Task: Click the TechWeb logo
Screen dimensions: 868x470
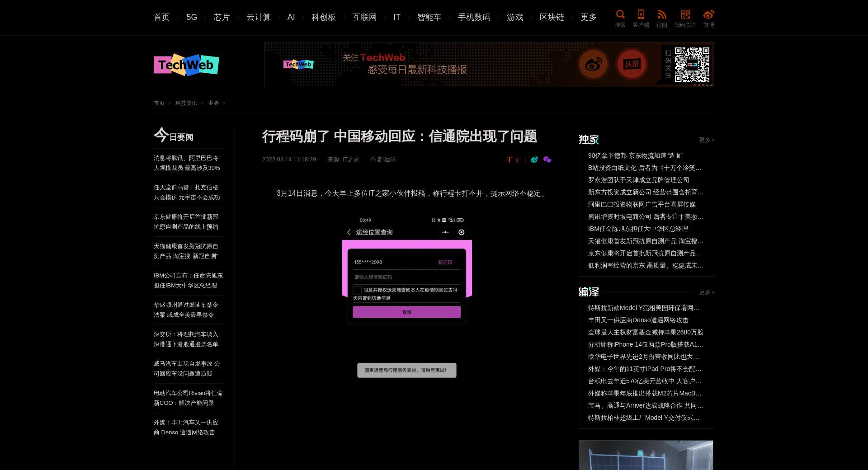Action: [186, 65]
